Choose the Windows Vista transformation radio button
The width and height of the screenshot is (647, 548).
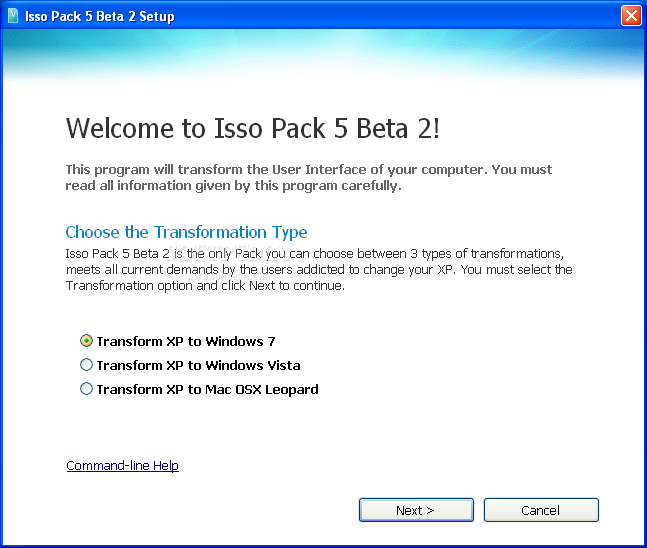click(x=87, y=365)
